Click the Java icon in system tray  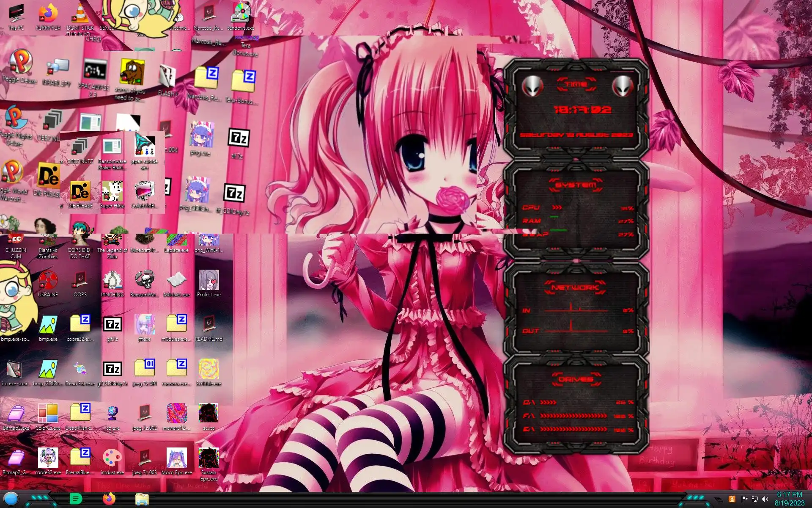732,499
